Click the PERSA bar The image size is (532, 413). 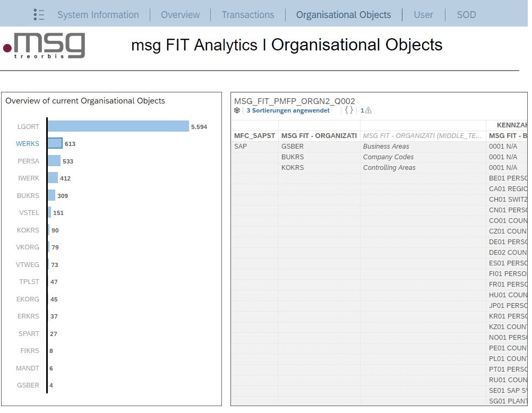54,161
